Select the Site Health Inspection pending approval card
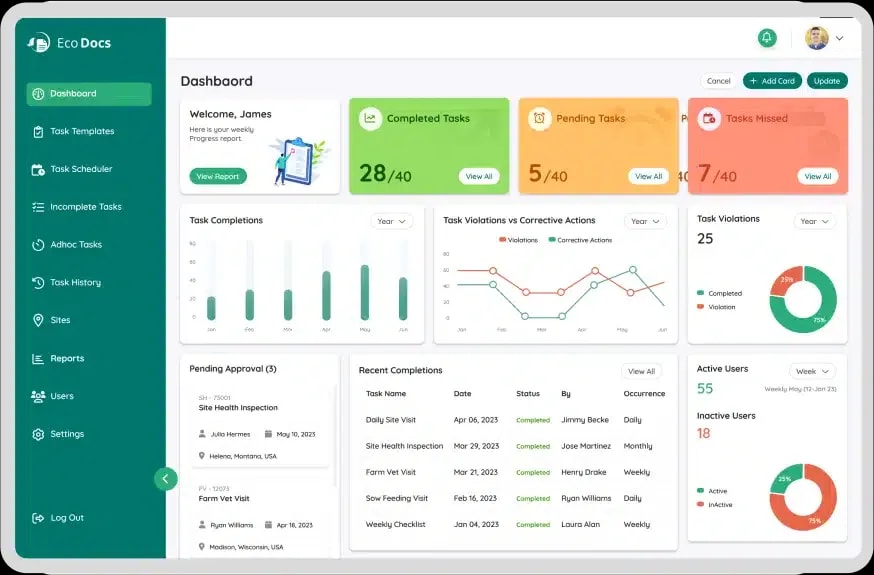The image size is (874, 575). (x=260, y=427)
